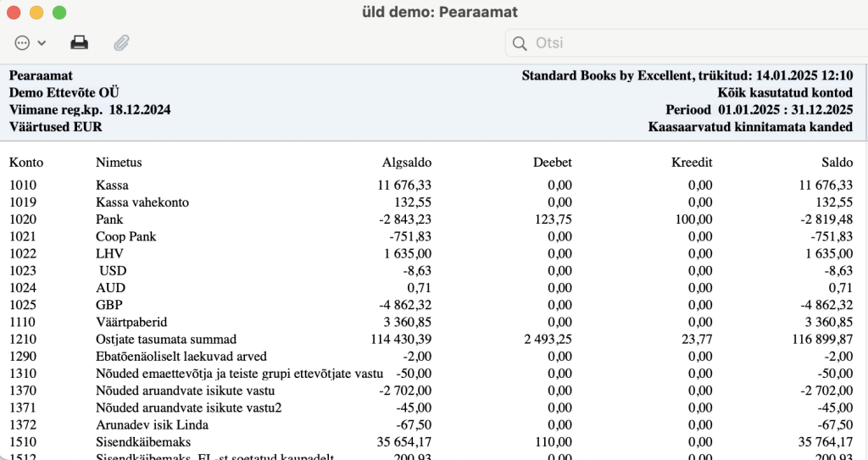
Task: Click the magnifier search icon
Action: [x=520, y=43]
